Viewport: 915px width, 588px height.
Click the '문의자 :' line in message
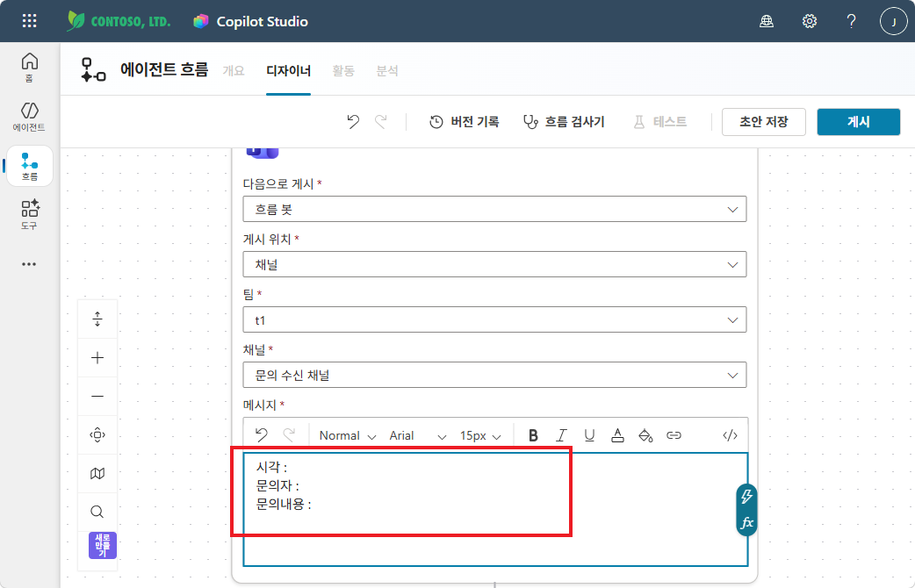pos(277,486)
